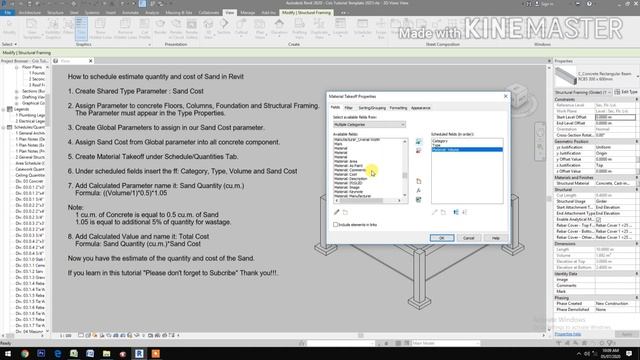The height and width of the screenshot is (360, 640).
Task: Click the Combine parameters icon in dialog
Action: (x=418, y=200)
